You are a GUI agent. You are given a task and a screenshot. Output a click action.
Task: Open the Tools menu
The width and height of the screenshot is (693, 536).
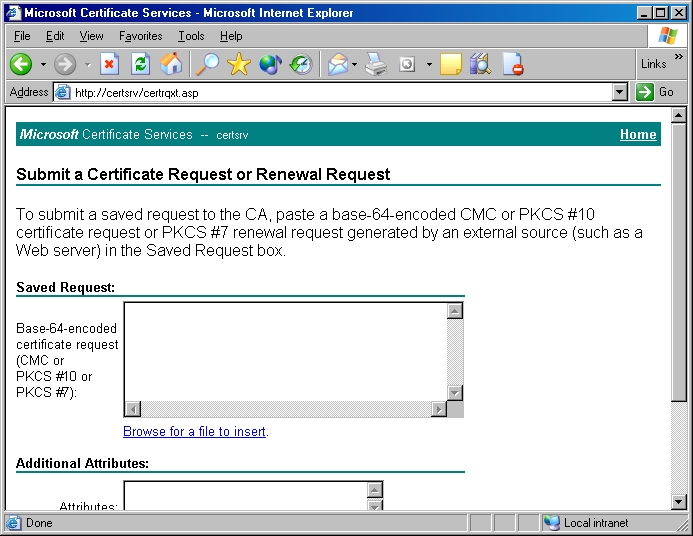coord(191,36)
